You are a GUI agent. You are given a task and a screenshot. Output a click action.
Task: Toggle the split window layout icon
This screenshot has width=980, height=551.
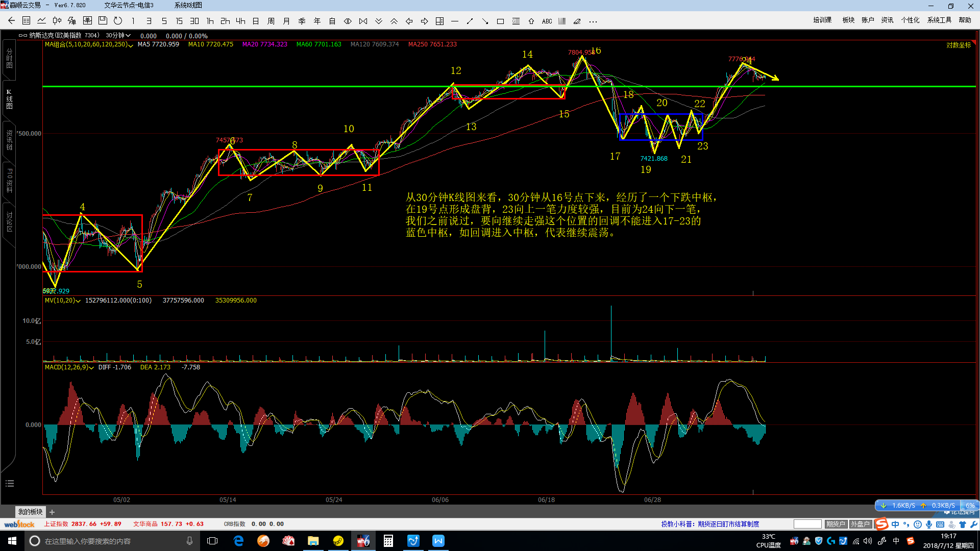click(439, 21)
